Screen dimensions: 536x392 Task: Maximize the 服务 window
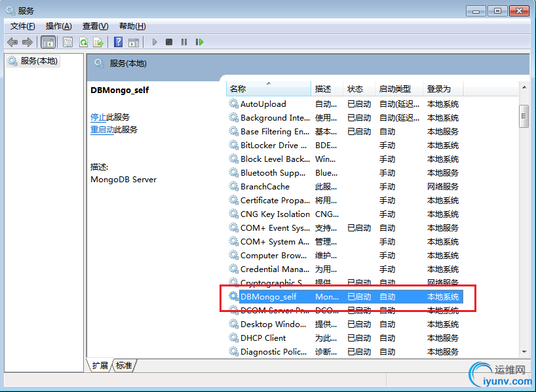tap(497, 11)
